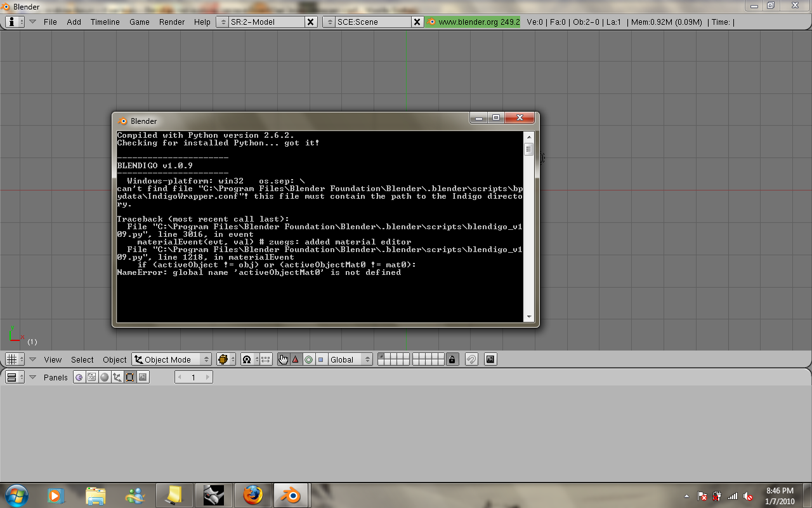Viewport: 812px width, 508px height.
Task: Select the rotate manipulator circle icon
Action: pos(308,359)
